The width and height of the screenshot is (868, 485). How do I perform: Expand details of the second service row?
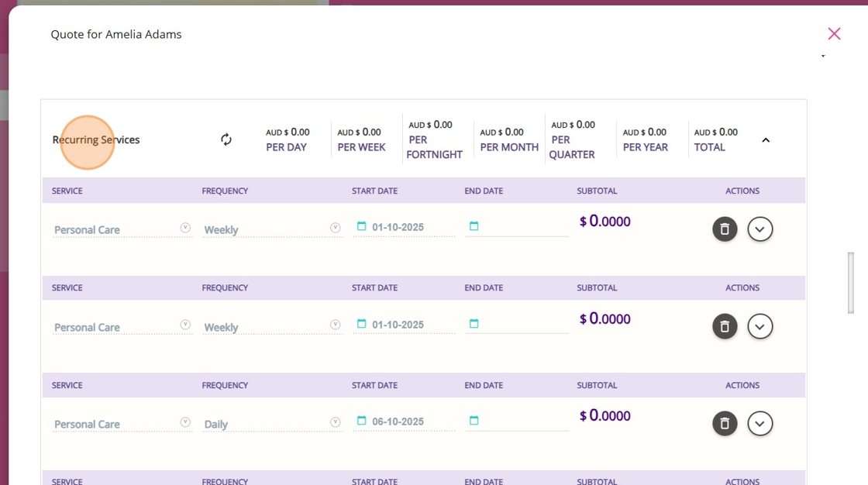[760, 327]
